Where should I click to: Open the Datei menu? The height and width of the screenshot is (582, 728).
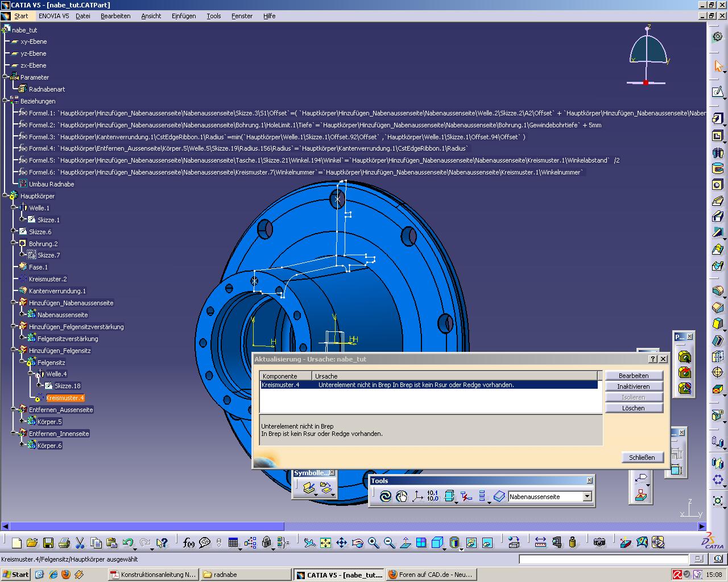click(x=83, y=16)
